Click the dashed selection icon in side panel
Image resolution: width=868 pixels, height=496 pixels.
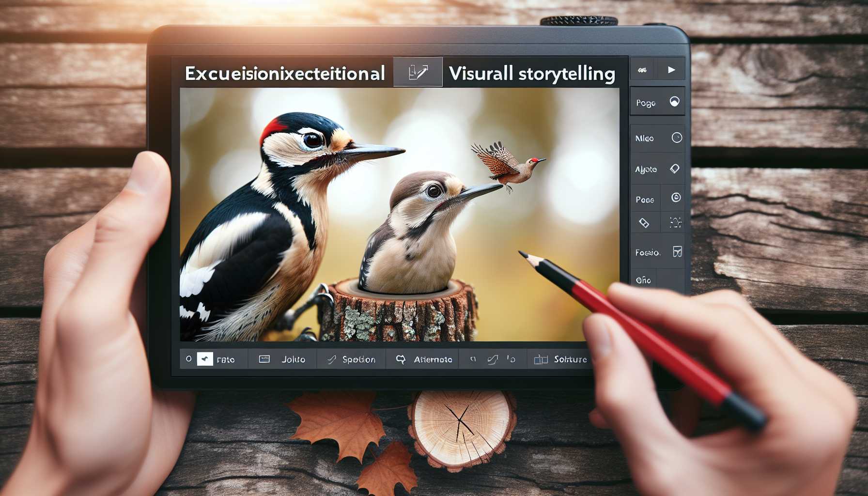675,222
